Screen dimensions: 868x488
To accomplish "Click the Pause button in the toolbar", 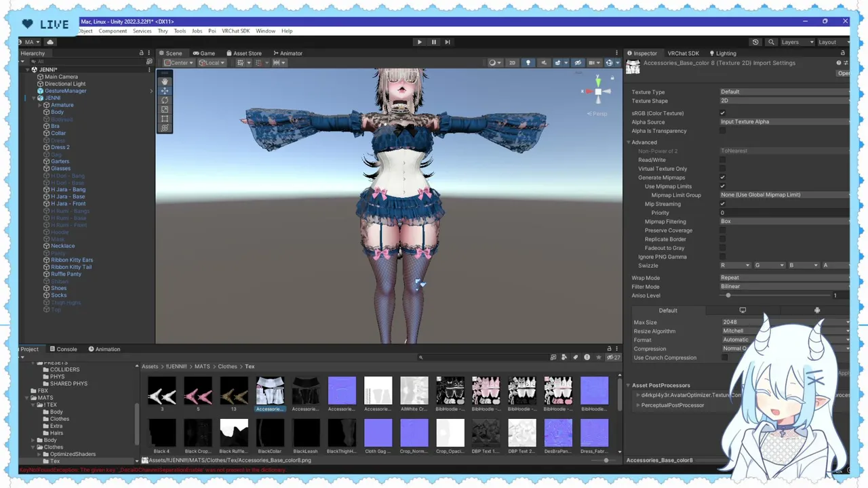I will pos(433,42).
